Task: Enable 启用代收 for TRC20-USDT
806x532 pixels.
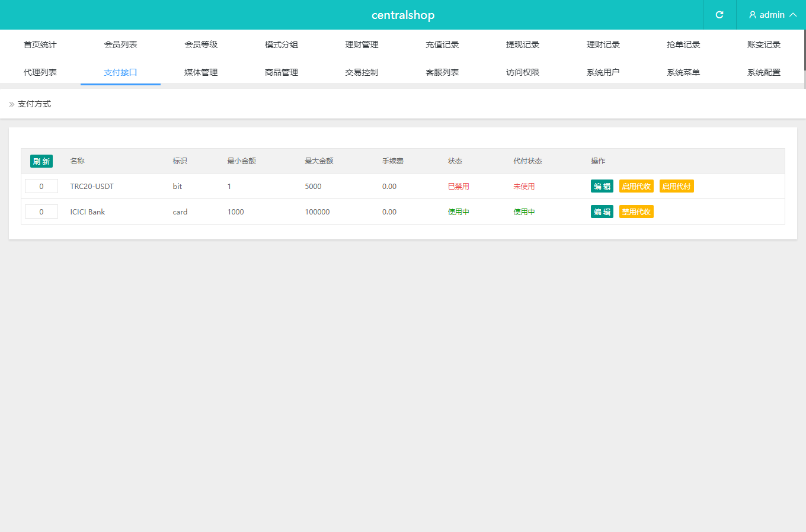Action: [x=636, y=187]
